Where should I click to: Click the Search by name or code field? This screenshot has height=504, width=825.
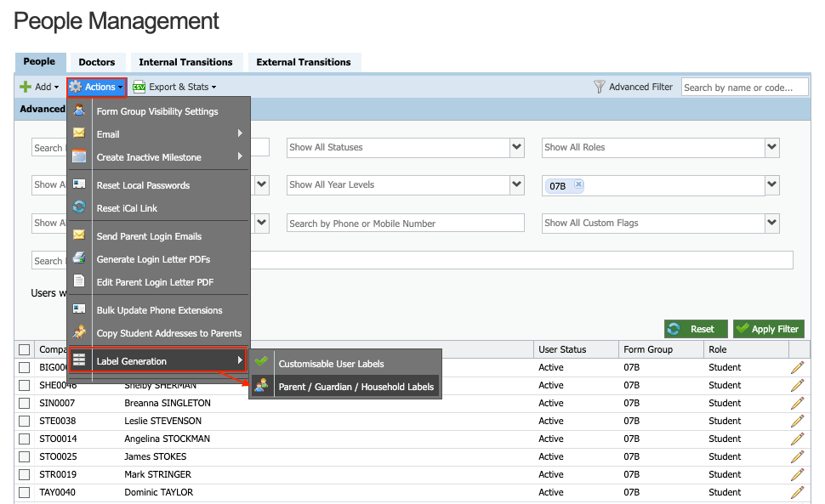tap(744, 88)
